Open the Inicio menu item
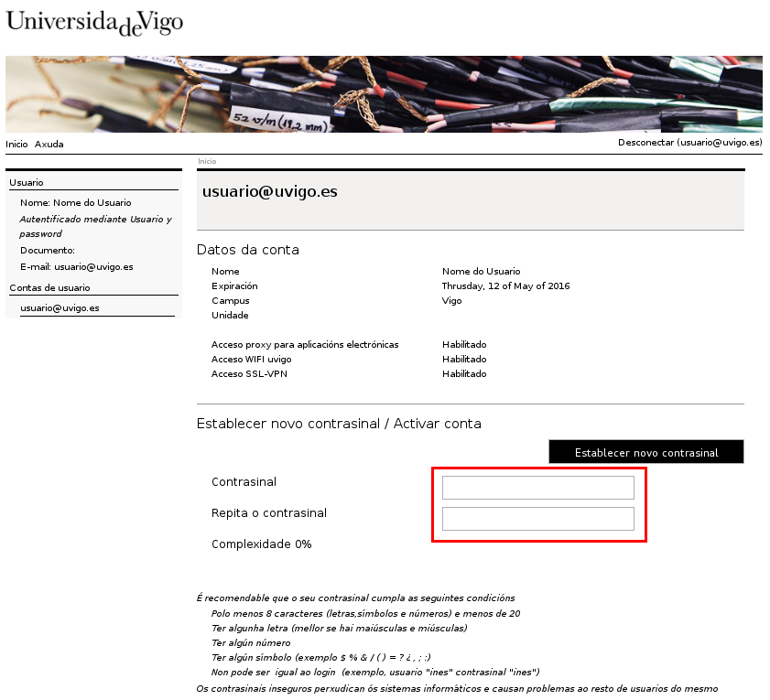770x700 pixels. (x=16, y=145)
